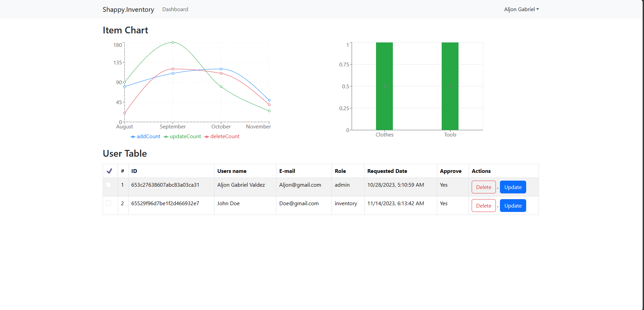Click Approve value Yes in John Doe row
This screenshot has height=310, width=644.
444,203
